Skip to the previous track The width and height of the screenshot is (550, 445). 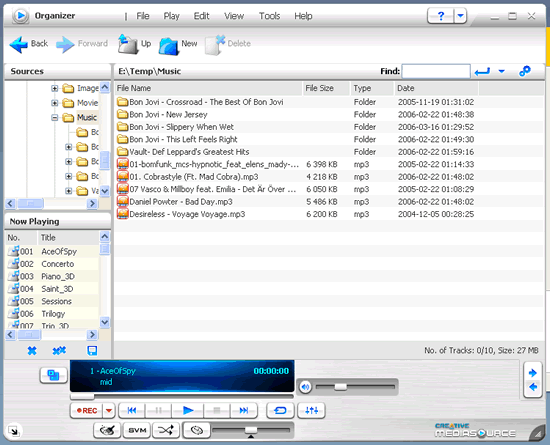[132, 410]
